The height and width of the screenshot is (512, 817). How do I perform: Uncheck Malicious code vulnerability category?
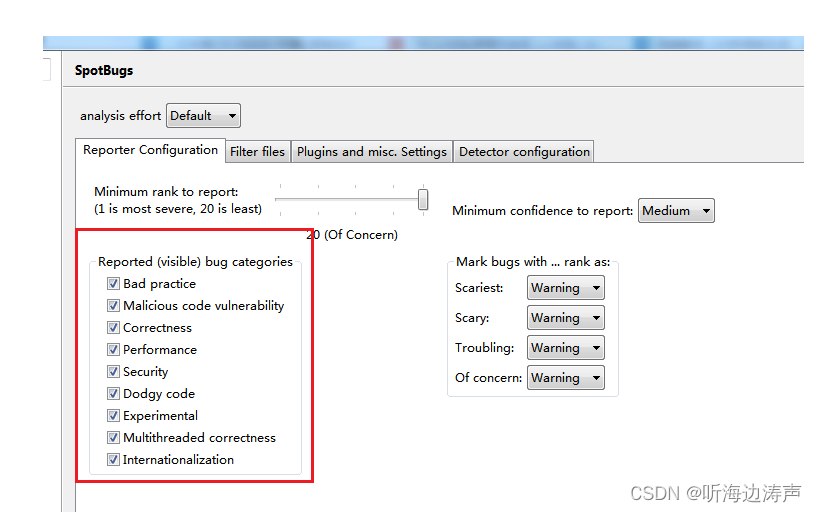tap(113, 305)
